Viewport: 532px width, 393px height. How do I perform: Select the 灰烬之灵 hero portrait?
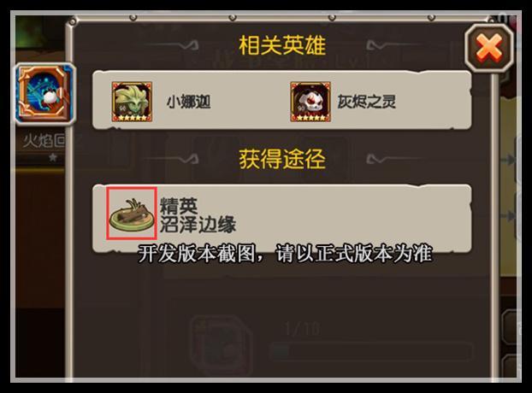310,102
